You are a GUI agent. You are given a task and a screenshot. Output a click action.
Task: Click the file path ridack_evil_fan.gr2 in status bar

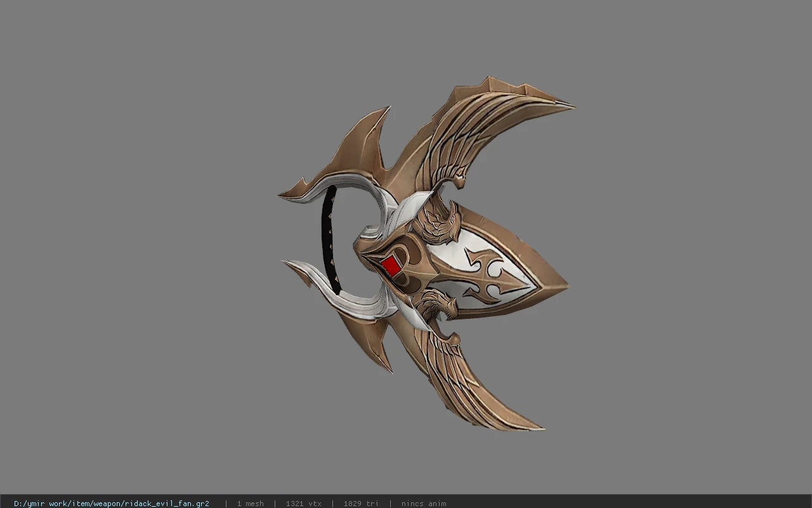coord(112,504)
